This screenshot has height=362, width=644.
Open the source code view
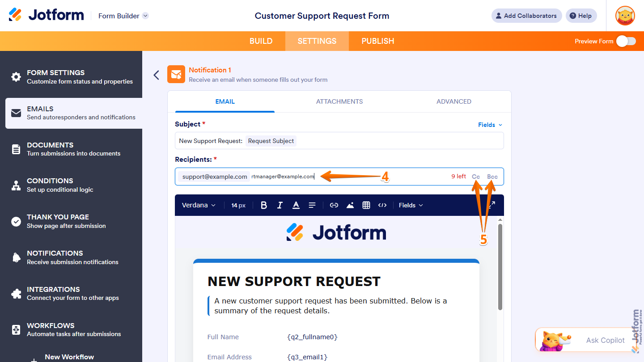[x=382, y=205]
